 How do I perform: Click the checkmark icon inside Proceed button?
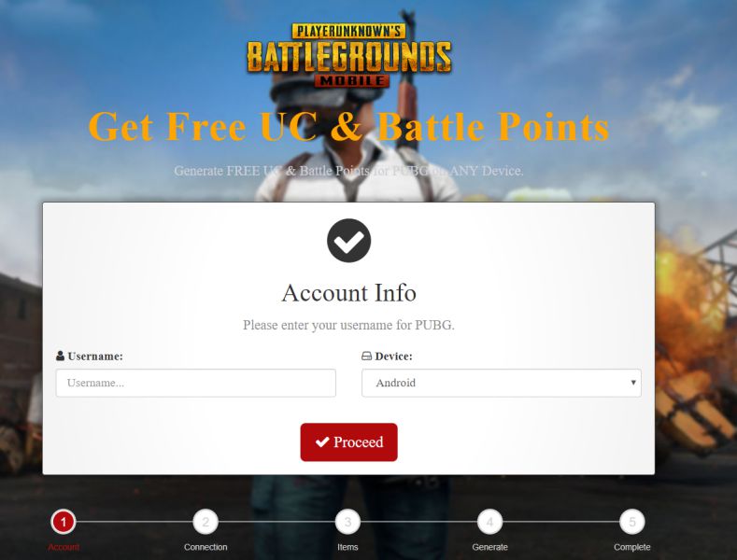pyautogui.click(x=322, y=441)
